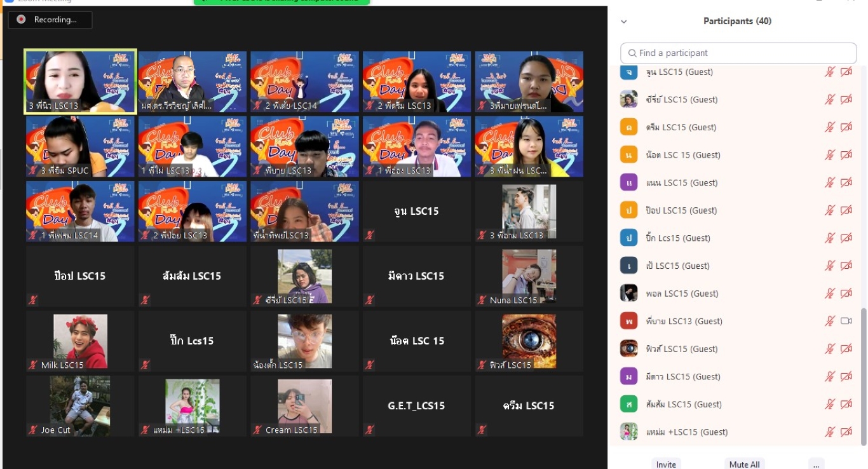Click the microphone icon for แหม่ม +LSC15

tap(829, 432)
